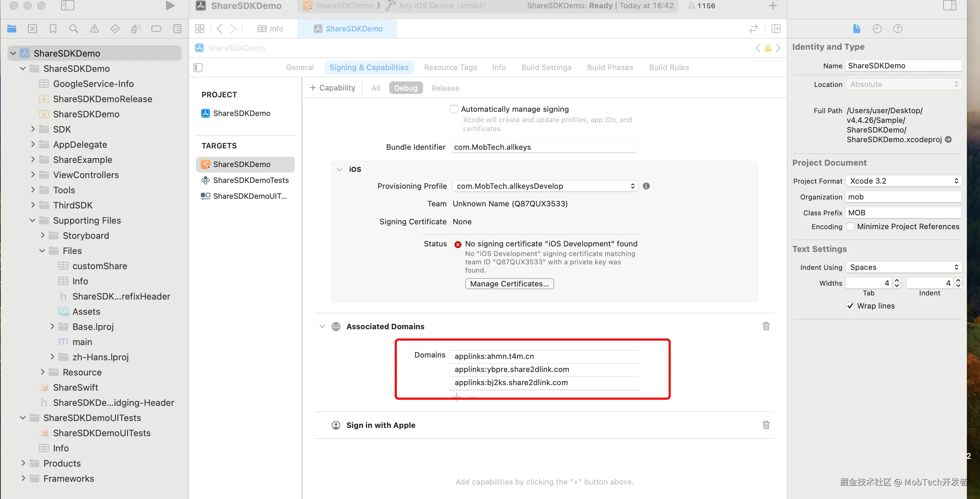Uncheck Wrap lines
The height and width of the screenshot is (499, 980).
(x=850, y=306)
